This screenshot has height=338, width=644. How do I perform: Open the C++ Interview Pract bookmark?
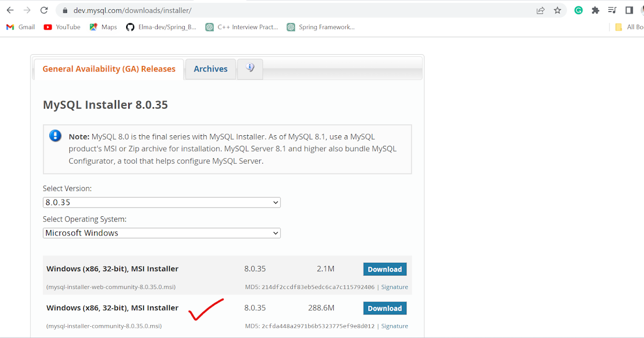(x=241, y=27)
